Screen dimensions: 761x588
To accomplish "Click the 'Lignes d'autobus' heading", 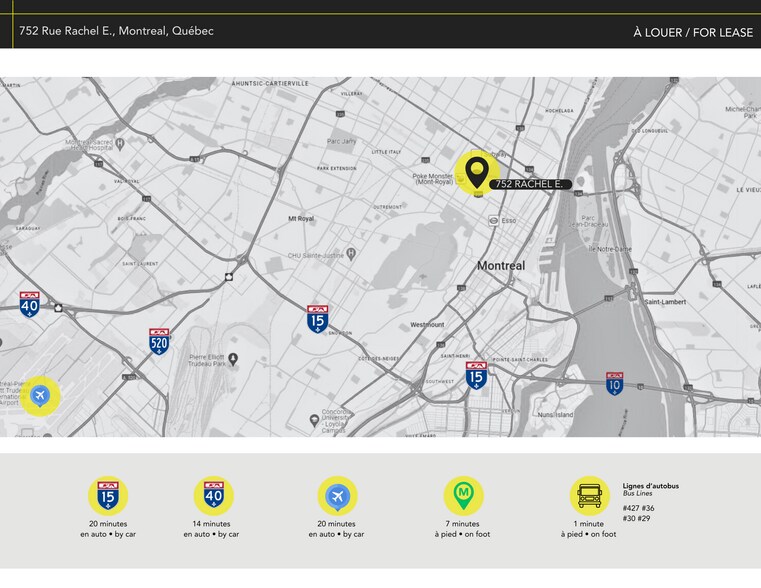I will click(x=650, y=486).
